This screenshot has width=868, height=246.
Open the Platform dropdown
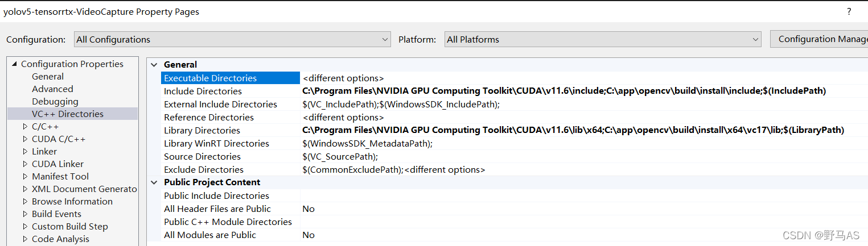click(603, 39)
